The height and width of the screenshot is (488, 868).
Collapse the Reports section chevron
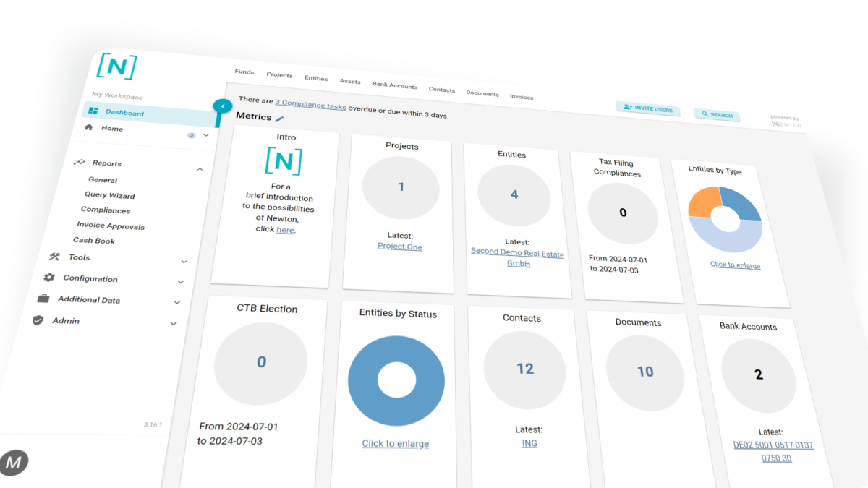pyautogui.click(x=200, y=169)
